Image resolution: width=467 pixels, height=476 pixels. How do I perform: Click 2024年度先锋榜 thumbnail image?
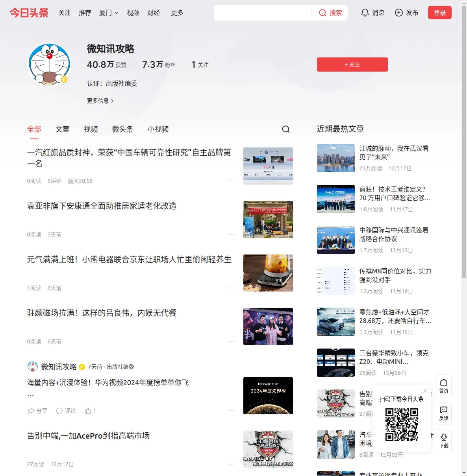pos(268,396)
